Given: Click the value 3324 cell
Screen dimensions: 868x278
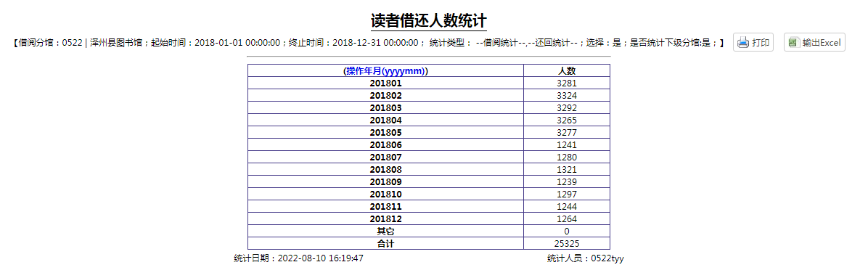Looking at the screenshot, I should (567, 95).
